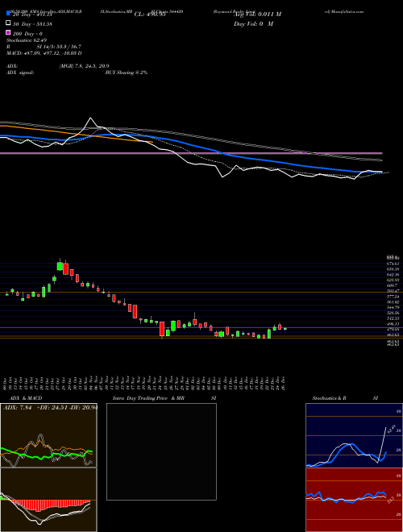Viewport: 403px width, 532px height.
Task: Click the magenta 200 Day legend swatch
Action: click(x=8, y=33)
